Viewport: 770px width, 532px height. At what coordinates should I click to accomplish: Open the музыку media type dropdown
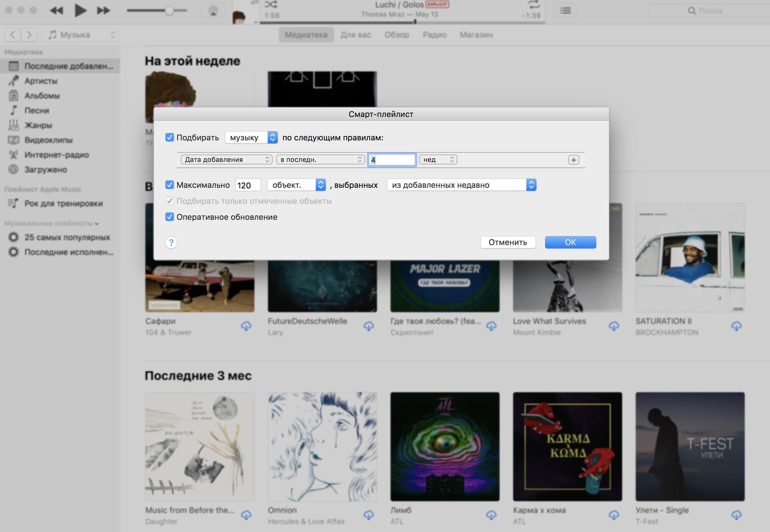[251, 137]
